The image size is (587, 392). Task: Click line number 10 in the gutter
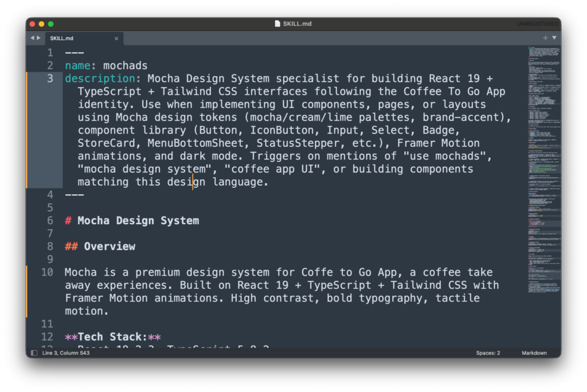coord(47,272)
